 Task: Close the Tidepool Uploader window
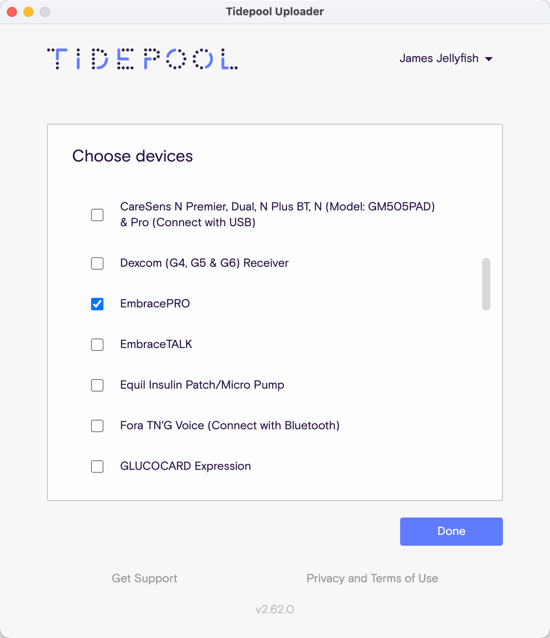click(x=12, y=12)
